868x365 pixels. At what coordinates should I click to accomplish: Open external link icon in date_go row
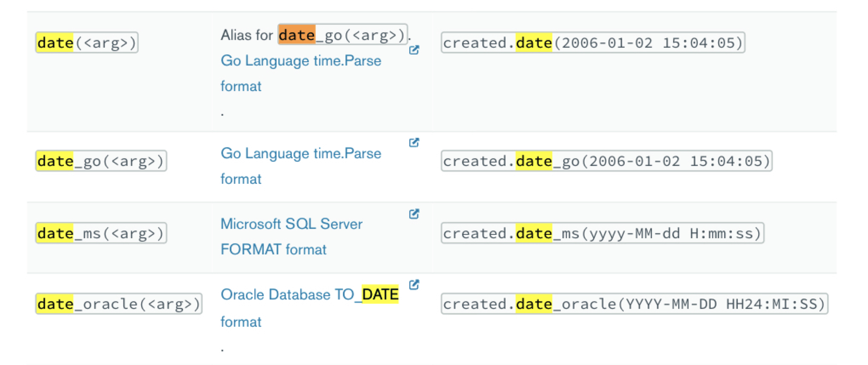click(414, 142)
